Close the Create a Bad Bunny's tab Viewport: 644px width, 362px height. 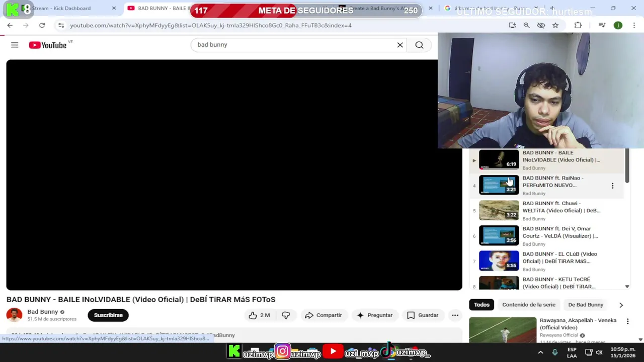pos(430,9)
